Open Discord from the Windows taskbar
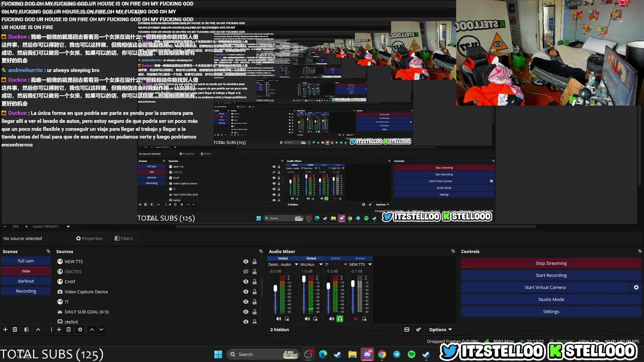 [x=367, y=354]
